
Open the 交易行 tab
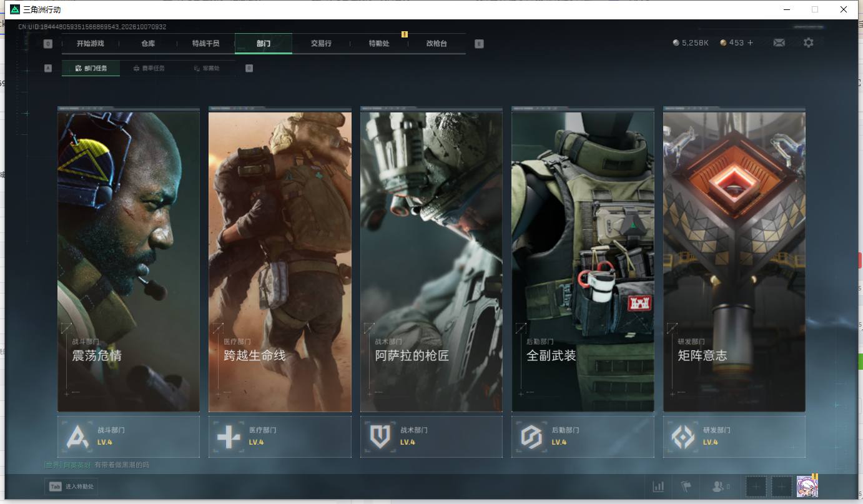[x=321, y=44]
